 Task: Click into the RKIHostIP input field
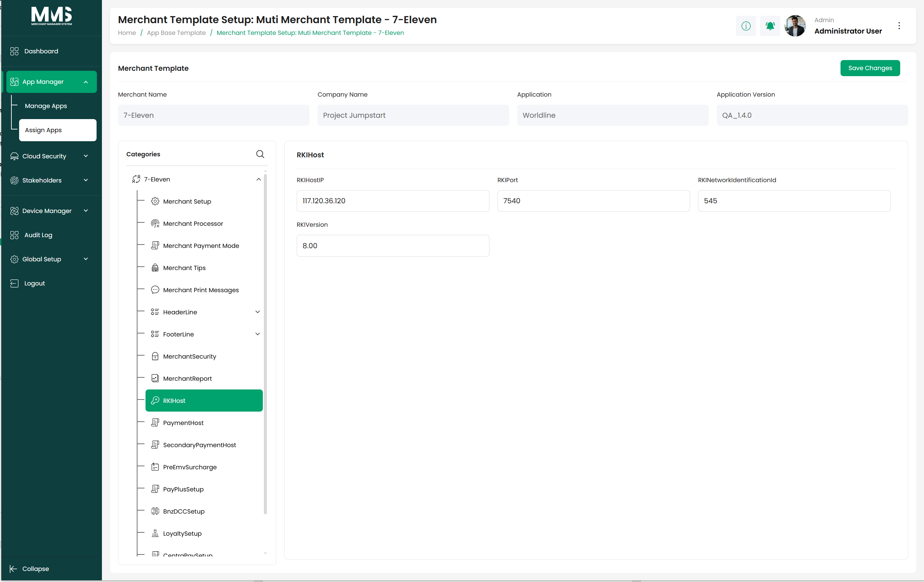[x=393, y=201]
